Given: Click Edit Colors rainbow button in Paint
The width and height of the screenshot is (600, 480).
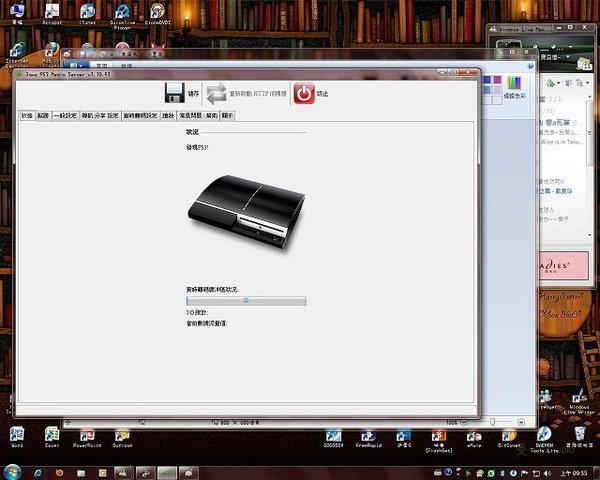Looking at the screenshot, I should click(514, 87).
